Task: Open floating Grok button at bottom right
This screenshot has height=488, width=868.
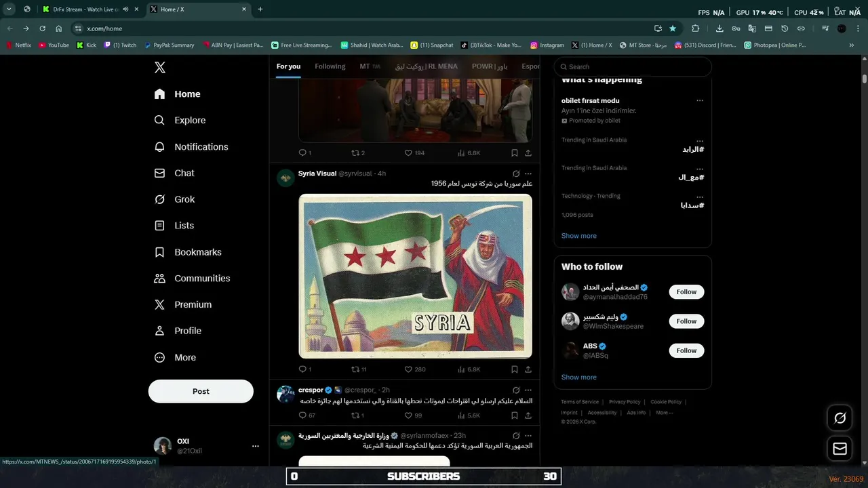Action: tap(840, 418)
